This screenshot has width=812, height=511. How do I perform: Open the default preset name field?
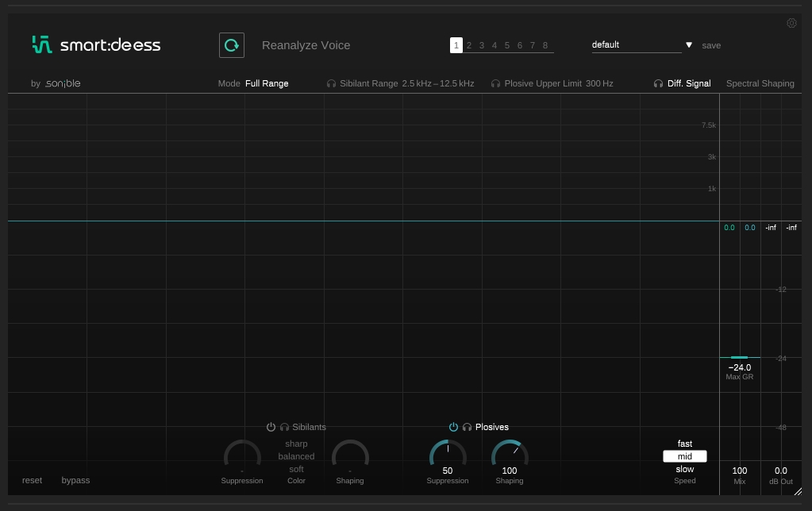637,45
